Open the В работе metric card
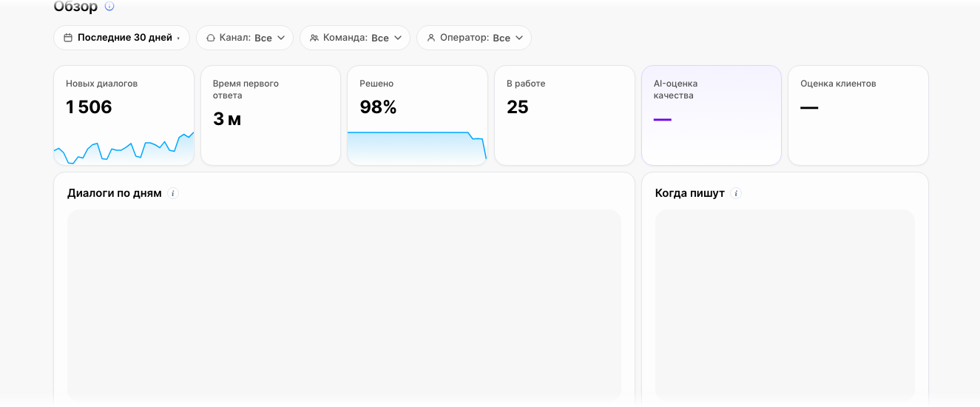 pos(564,115)
